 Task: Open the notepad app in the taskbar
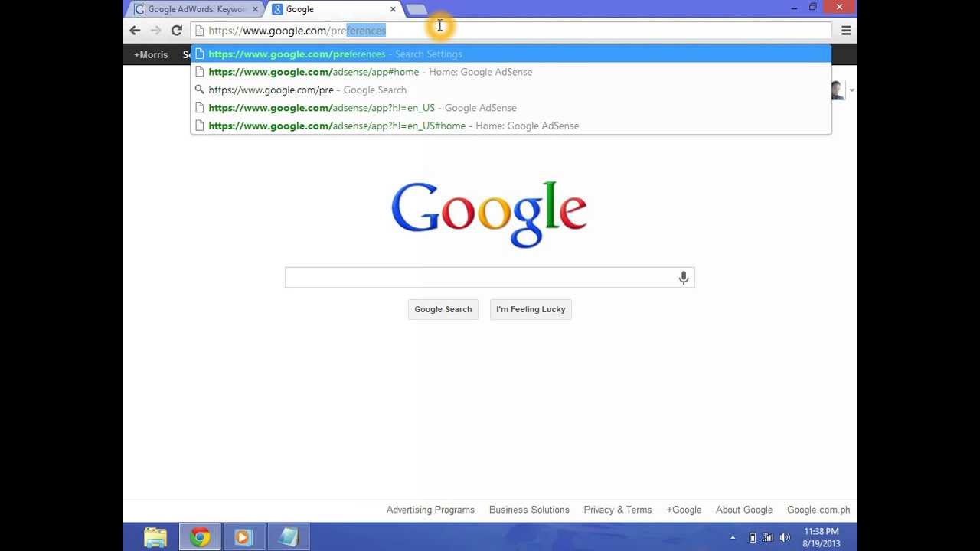point(288,537)
